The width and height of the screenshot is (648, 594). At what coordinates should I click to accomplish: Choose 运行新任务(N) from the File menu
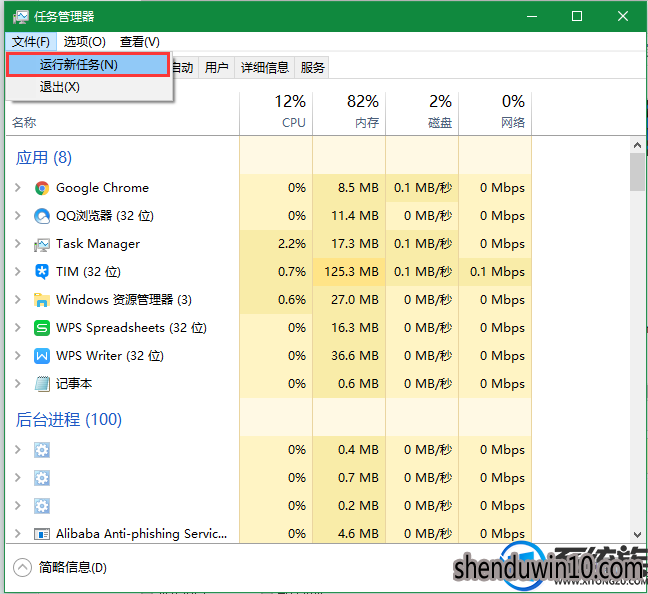click(88, 65)
